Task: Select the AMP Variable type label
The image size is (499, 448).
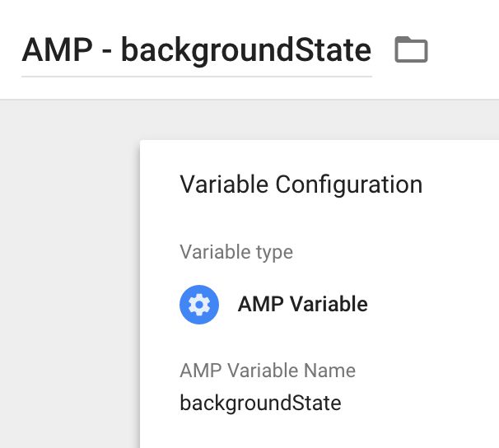Action: [x=303, y=304]
